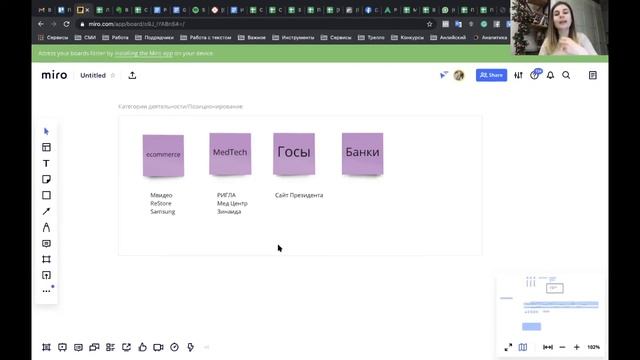
Task: Bookmark this page with star icon
Action: coord(429,24)
